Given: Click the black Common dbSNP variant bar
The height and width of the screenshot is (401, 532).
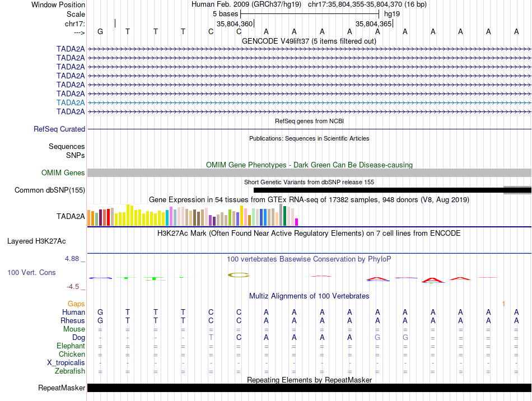Looking at the screenshot, I should [x=378, y=190].
